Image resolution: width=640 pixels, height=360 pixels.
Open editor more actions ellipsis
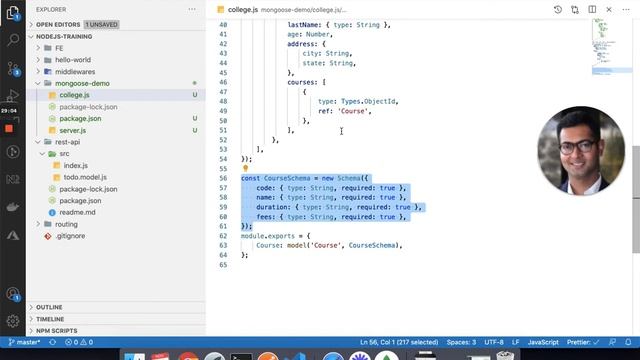coord(626,9)
